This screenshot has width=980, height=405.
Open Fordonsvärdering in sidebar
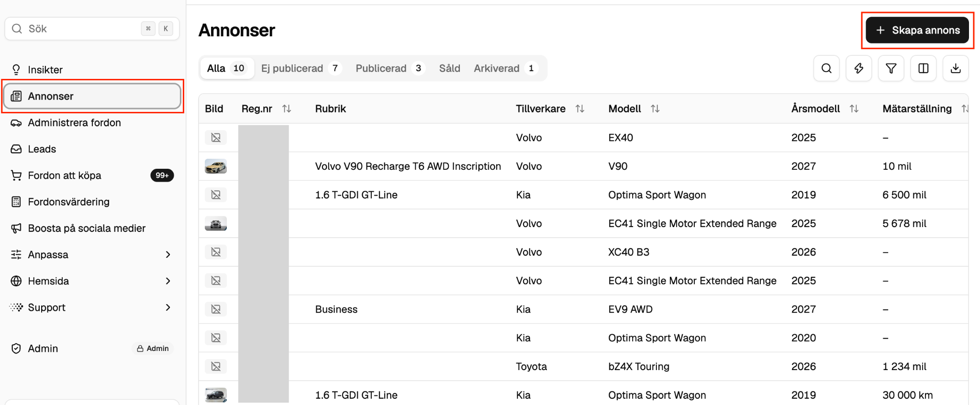[x=92, y=202]
